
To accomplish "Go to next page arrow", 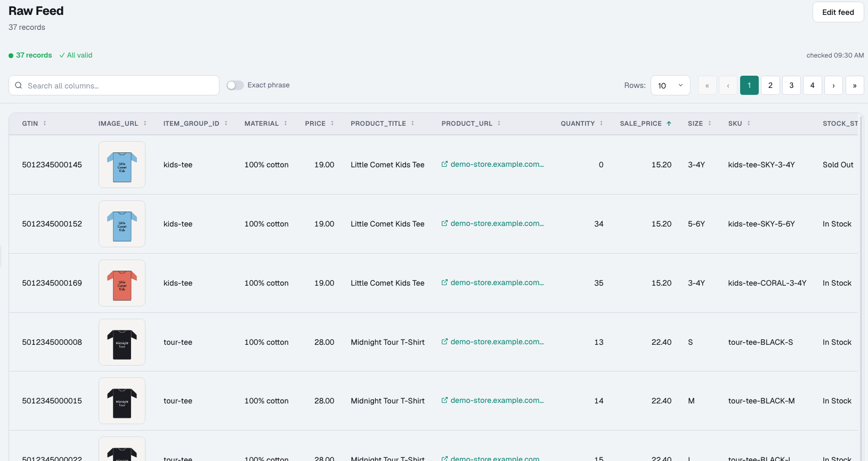I will click(833, 85).
